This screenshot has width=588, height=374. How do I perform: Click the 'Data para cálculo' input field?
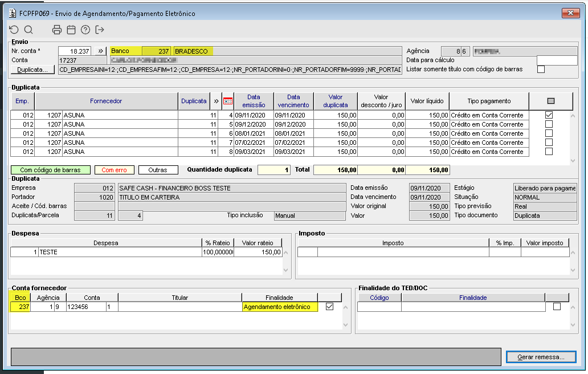click(x=557, y=60)
